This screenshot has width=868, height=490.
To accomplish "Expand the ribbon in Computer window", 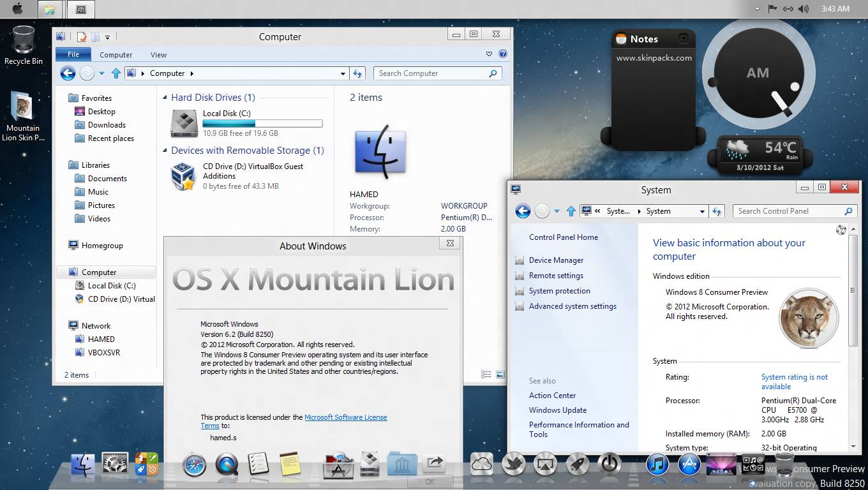I will point(490,54).
